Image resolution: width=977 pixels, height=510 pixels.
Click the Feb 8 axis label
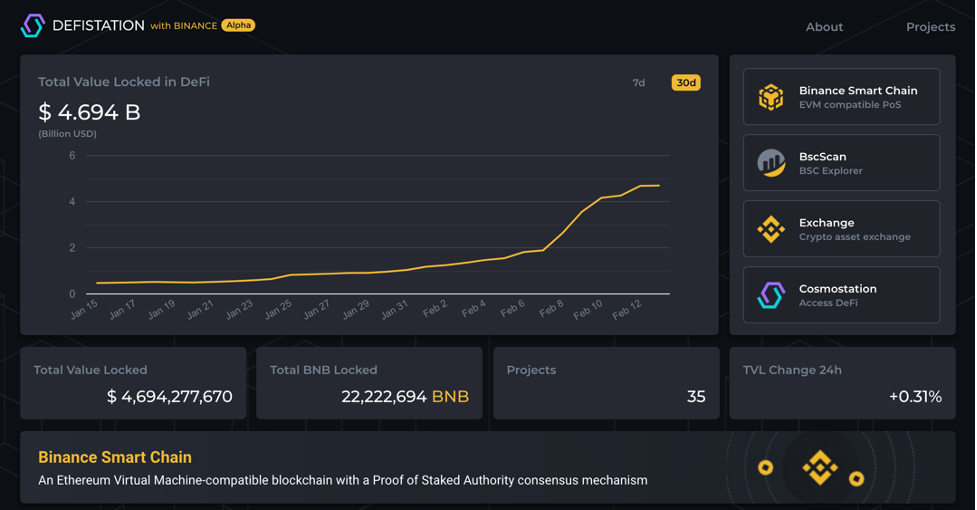551,308
